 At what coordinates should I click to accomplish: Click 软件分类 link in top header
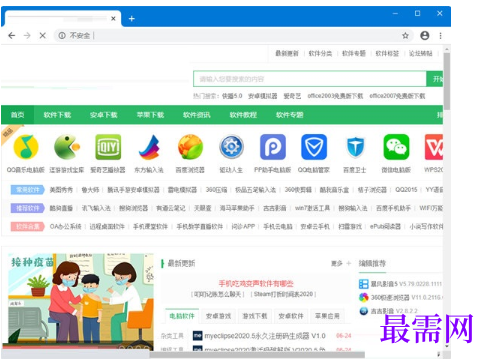[320, 53]
